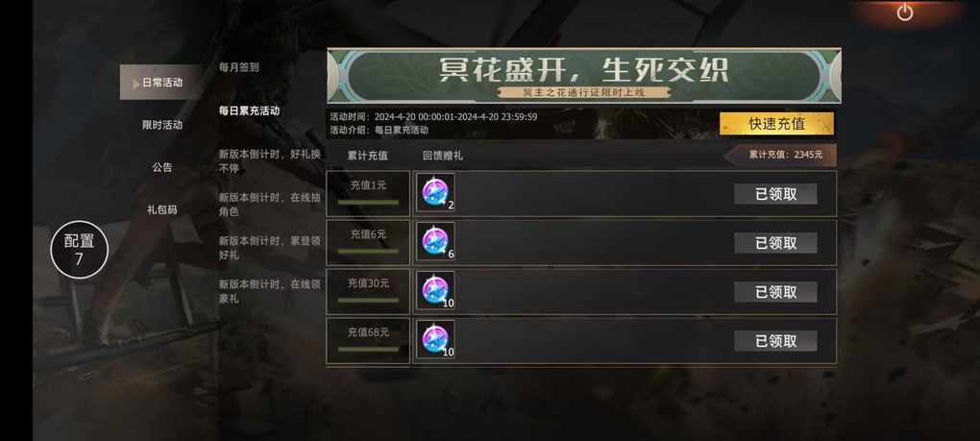This screenshot has width=980, height=441.
Task: Open 新版本倒计时，好礼换不停 activity
Action: tap(269, 160)
